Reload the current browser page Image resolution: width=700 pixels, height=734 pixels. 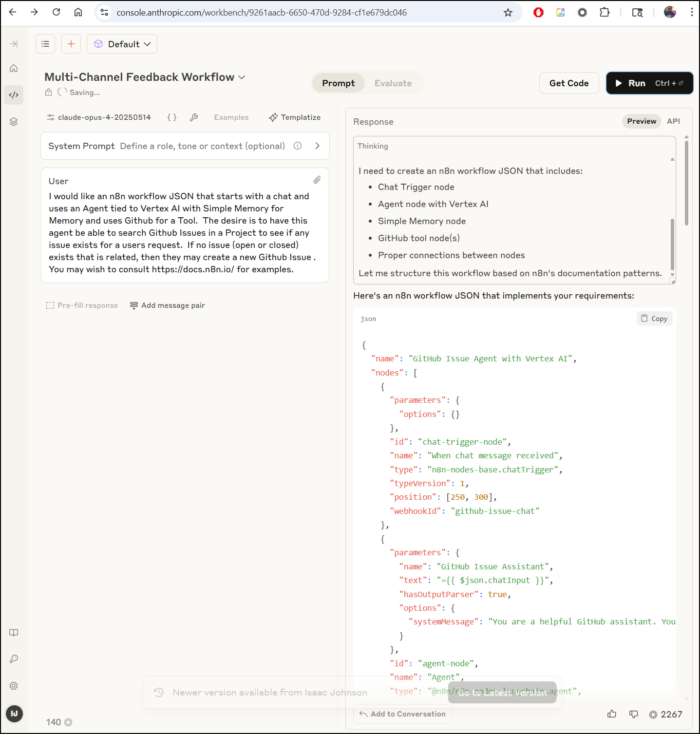click(56, 12)
